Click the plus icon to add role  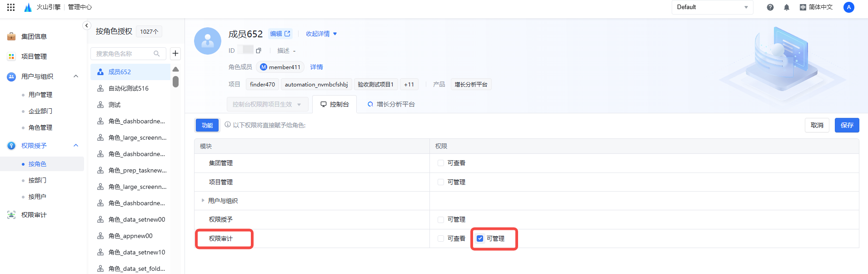pos(175,54)
